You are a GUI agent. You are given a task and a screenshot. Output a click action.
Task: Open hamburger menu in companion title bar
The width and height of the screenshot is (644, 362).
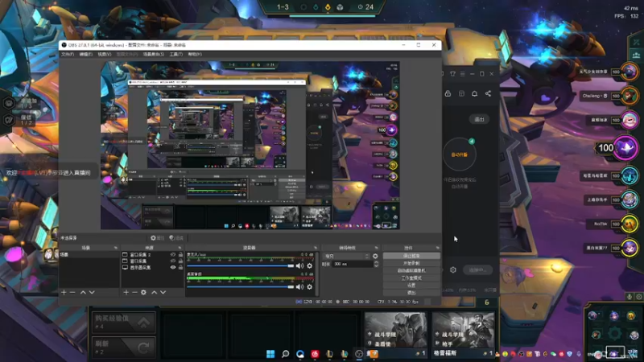tap(462, 74)
